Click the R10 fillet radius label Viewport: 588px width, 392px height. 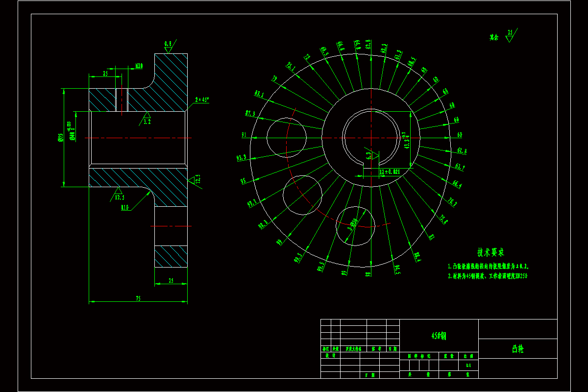[125, 207]
